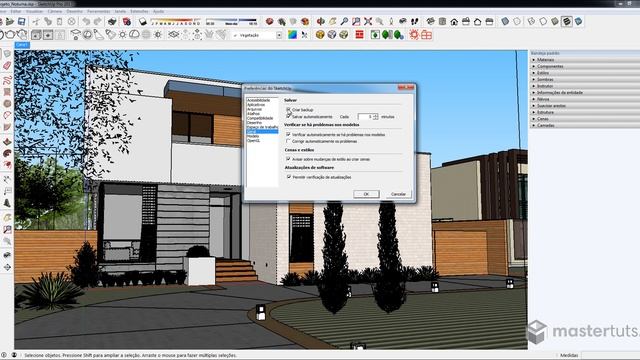The width and height of the screenshot is (640, 360).
Task: Select OpenGL in preferences list
Action: [253, 140]
